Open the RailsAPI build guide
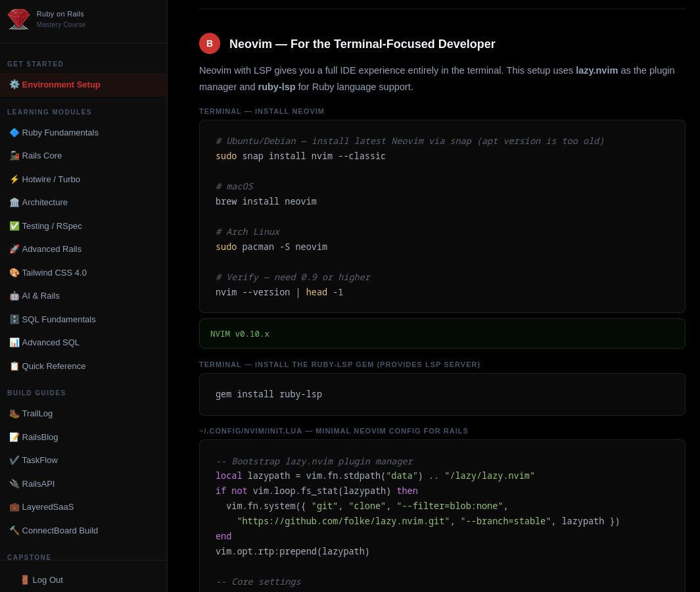This screenshot has width=700, height=592. coord(83,484)
